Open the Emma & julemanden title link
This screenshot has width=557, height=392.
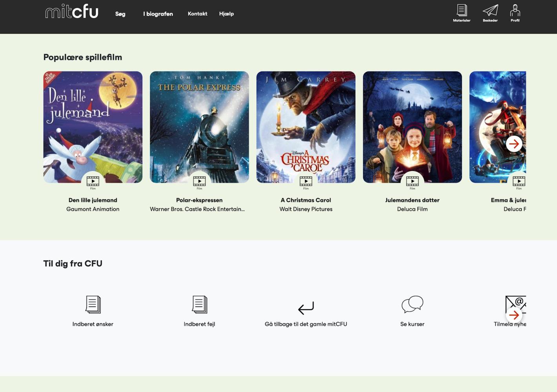[x=508, y=200]
